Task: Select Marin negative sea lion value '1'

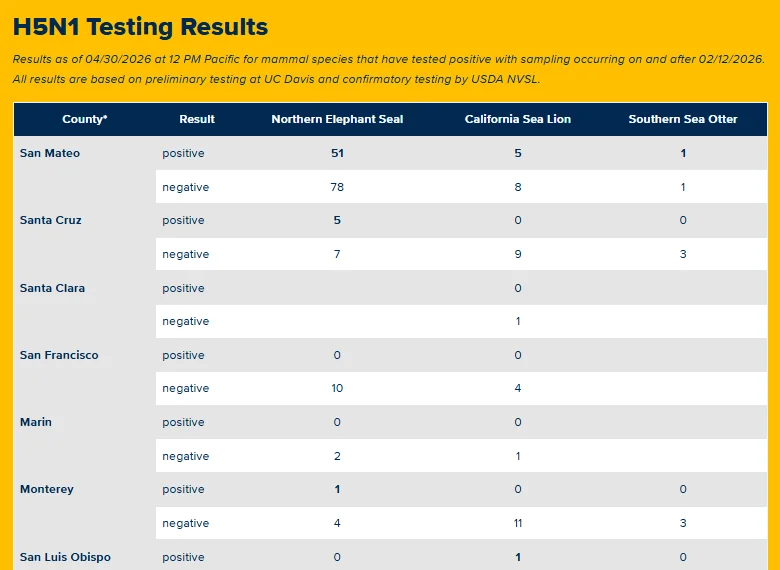Action: [x=518, y=456]
